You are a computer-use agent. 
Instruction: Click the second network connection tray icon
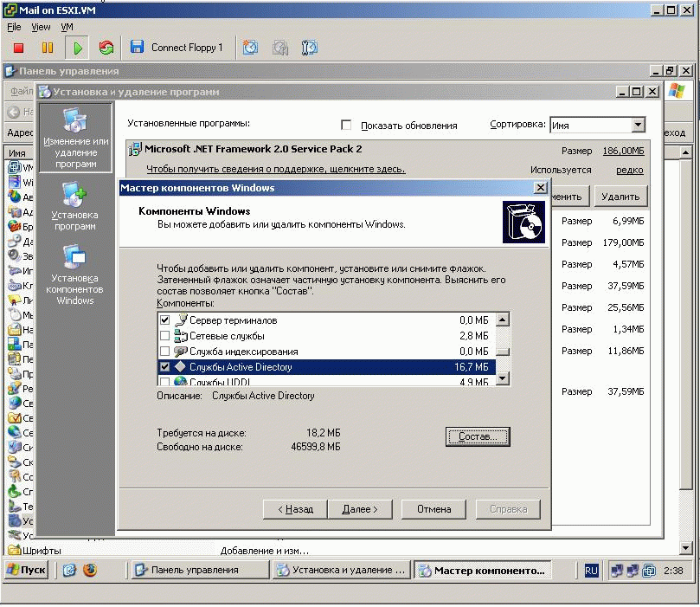(x=633, y=571)
